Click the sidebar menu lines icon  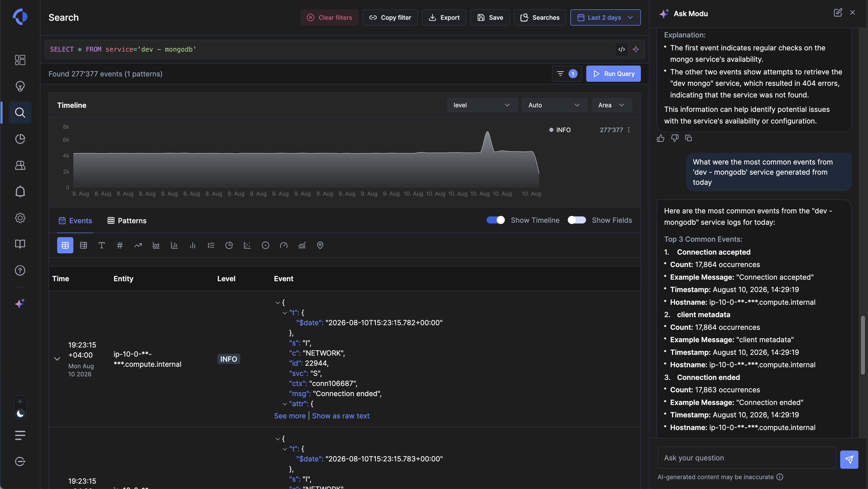point(20,435)
